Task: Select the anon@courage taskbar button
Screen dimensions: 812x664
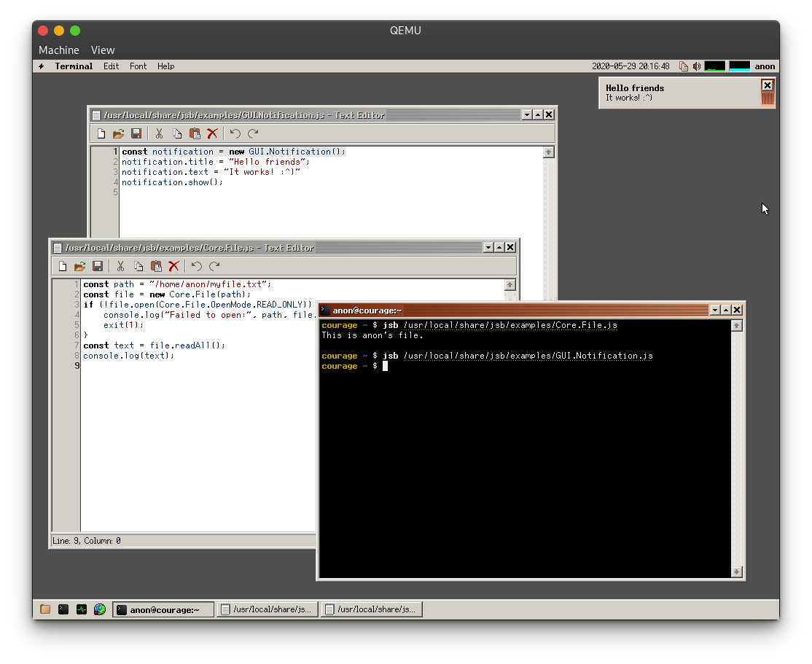Action: click(162, 609)
